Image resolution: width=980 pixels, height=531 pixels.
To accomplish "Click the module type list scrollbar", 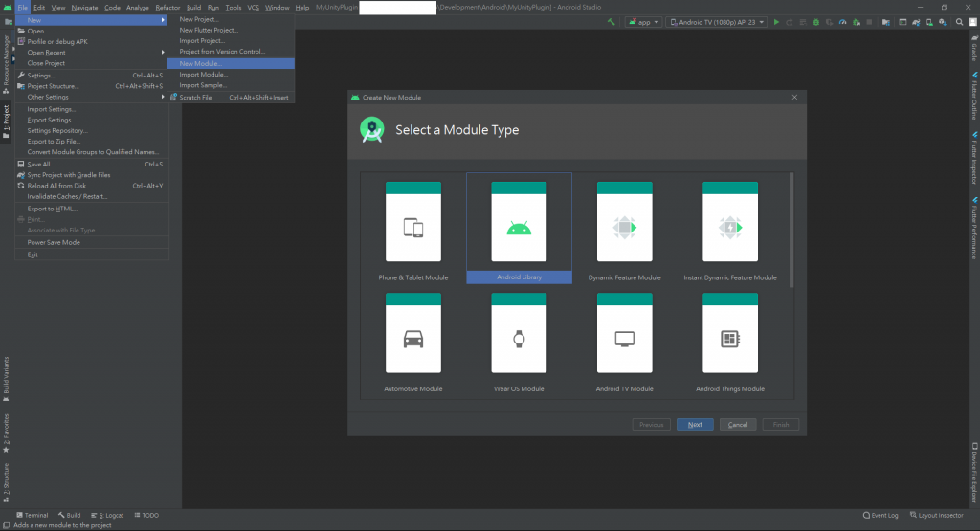I will point(791,230).
